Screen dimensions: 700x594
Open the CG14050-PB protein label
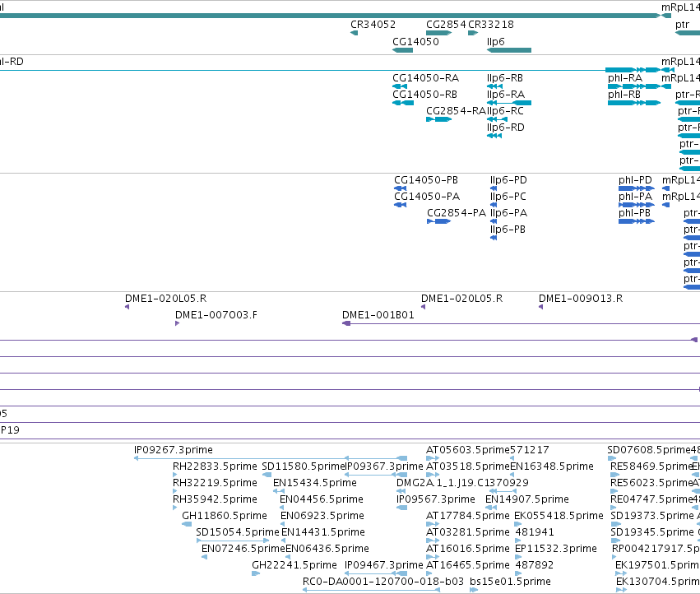pyautogui.click(x=426, y=180)
